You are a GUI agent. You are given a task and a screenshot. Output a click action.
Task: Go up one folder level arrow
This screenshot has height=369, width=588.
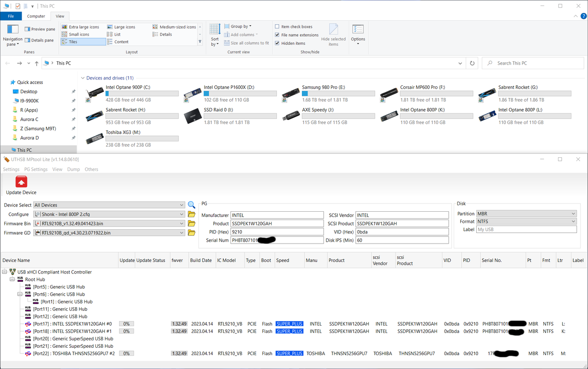36,63
